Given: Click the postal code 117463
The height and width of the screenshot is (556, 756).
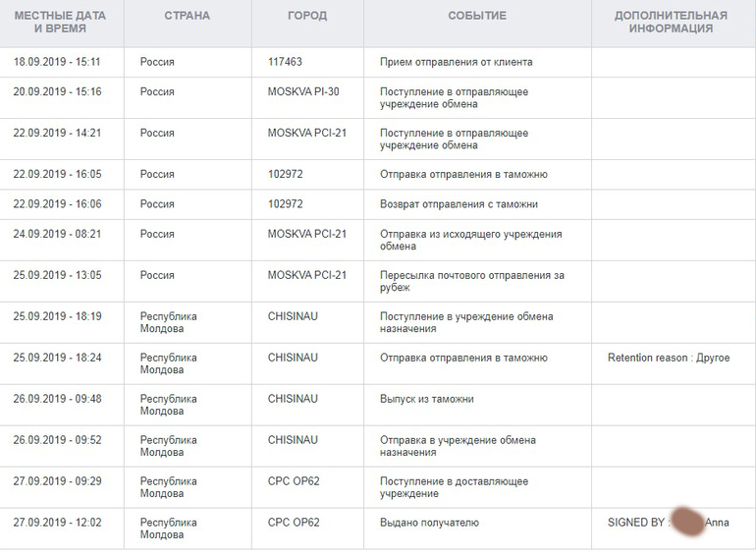Looking at the screenshot, I should coord(285,62).
